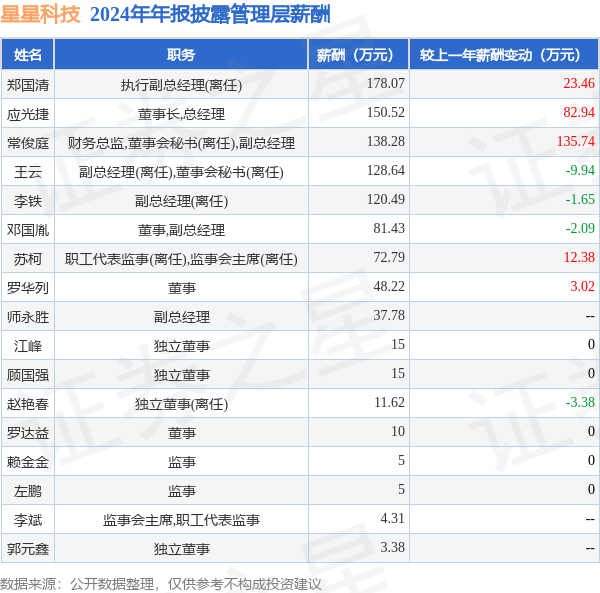This screenshot has width=600, height=593.
Task: Click change value 23.46
Action: pos(579,83)
